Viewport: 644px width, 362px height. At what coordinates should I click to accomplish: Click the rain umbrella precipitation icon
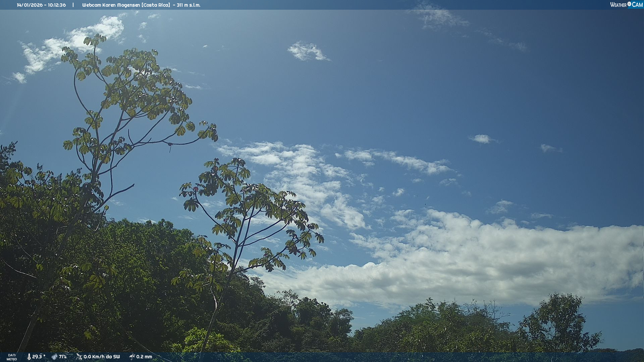(132, 357)
